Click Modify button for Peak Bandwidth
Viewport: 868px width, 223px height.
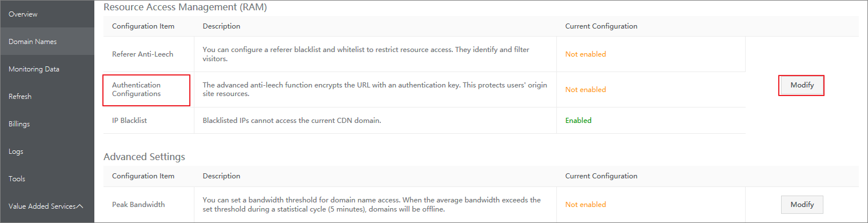[x=802, y=204]
